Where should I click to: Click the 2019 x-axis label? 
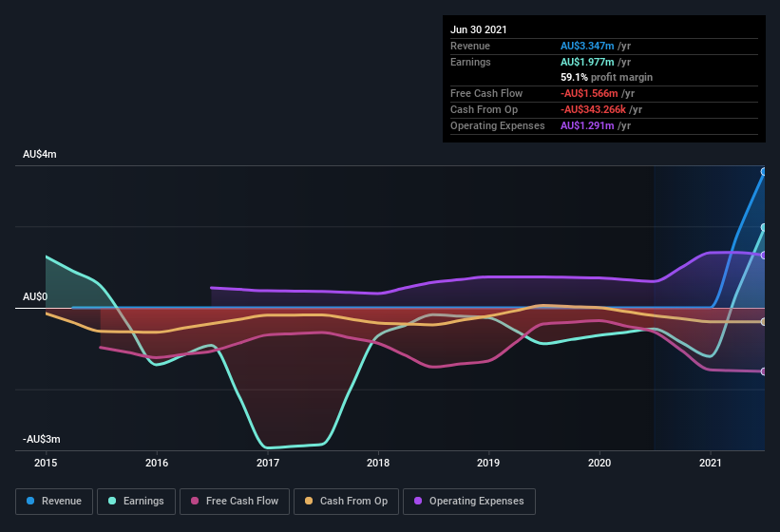488,463
